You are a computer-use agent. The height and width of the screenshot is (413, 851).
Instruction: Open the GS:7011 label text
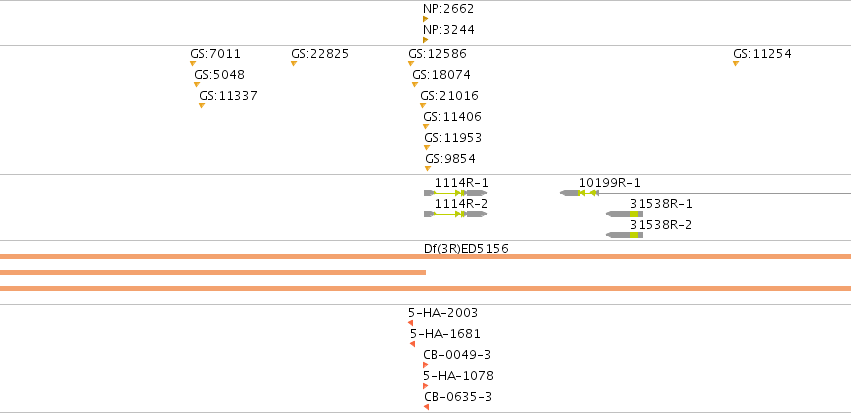point(215,54)
